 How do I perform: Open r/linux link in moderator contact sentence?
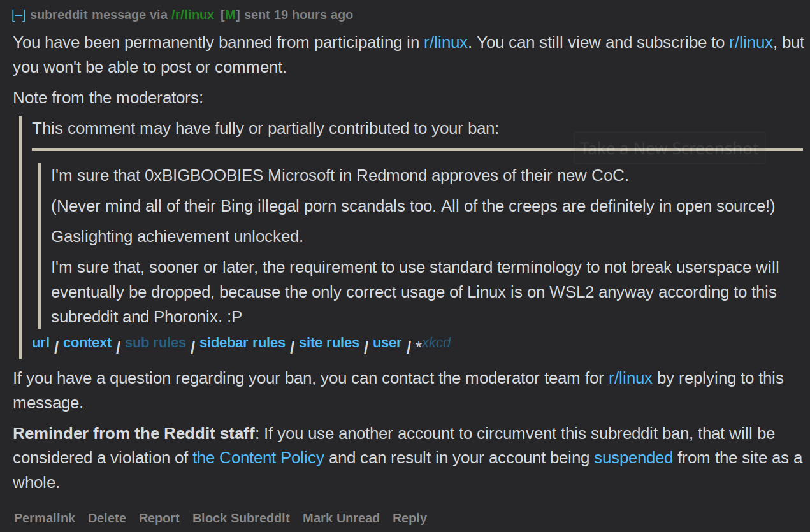[x=630, y=378]
